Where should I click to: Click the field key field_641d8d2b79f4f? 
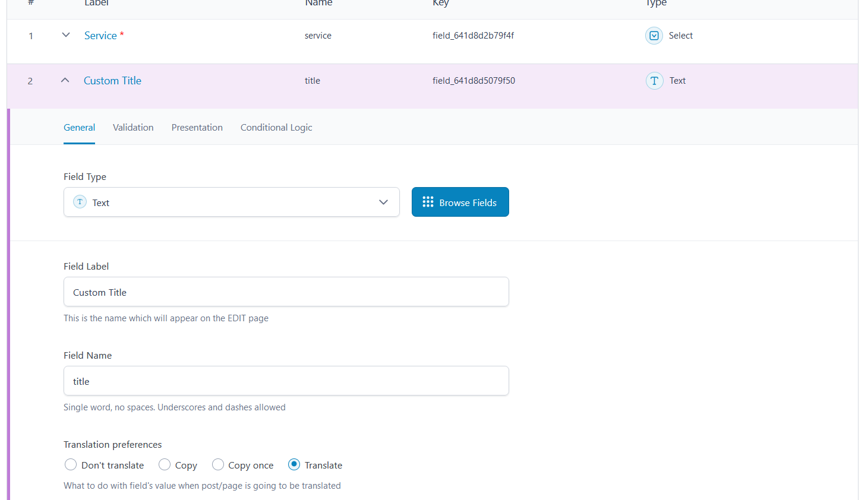click(x=474, y=36)
